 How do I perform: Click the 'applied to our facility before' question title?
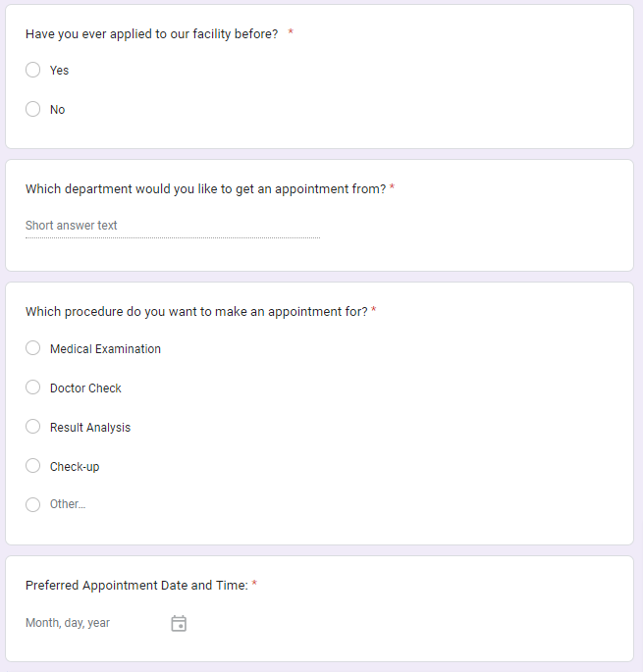(151, 33)
